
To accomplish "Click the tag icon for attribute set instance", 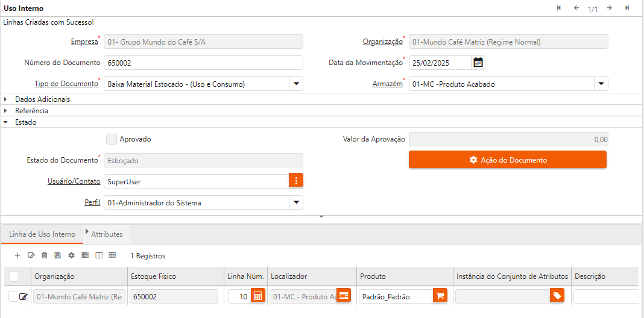I will click(557, 296).
